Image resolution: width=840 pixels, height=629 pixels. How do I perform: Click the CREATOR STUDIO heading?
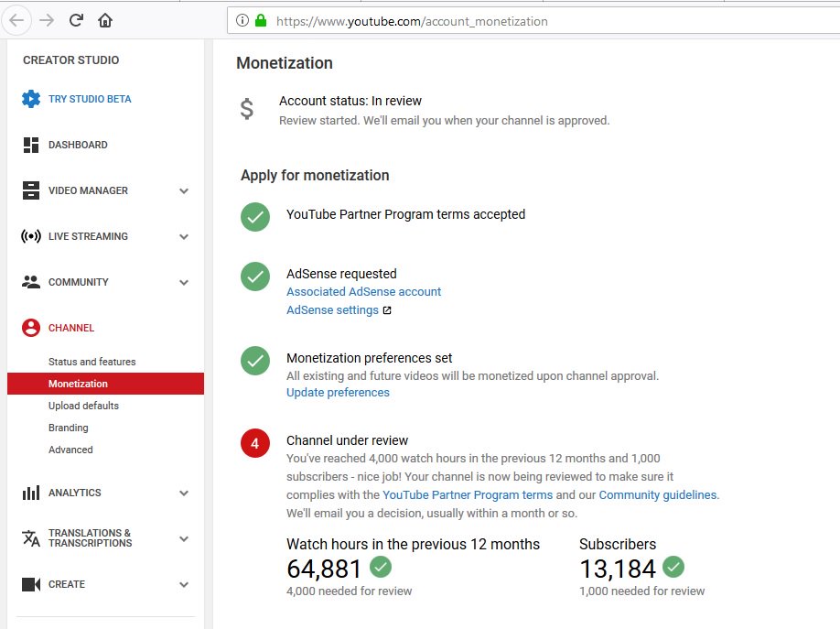[x=70, y=60]
